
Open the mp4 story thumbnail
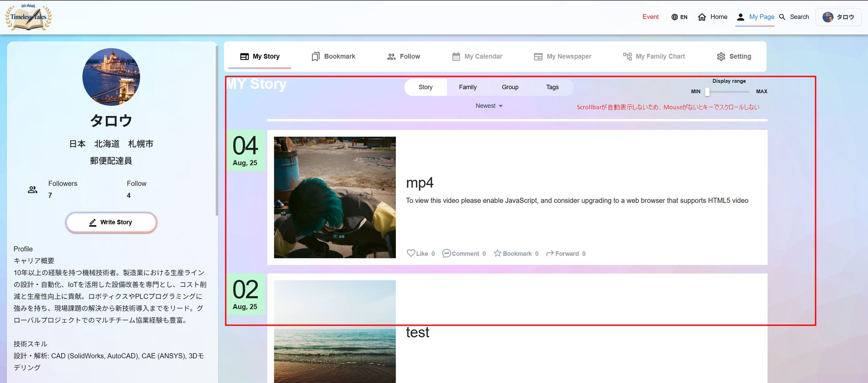coord(335,198)
